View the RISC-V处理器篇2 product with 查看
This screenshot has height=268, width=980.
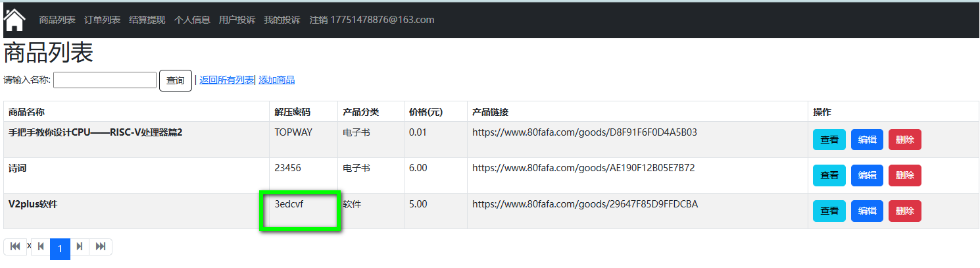(829, 140)
